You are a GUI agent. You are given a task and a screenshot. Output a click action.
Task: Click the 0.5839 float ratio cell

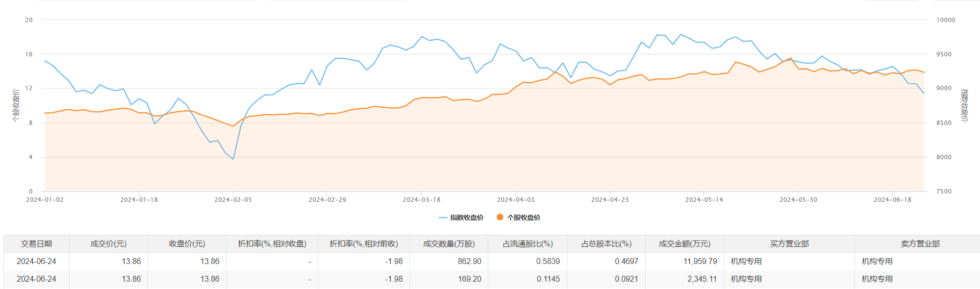[548, 262]
